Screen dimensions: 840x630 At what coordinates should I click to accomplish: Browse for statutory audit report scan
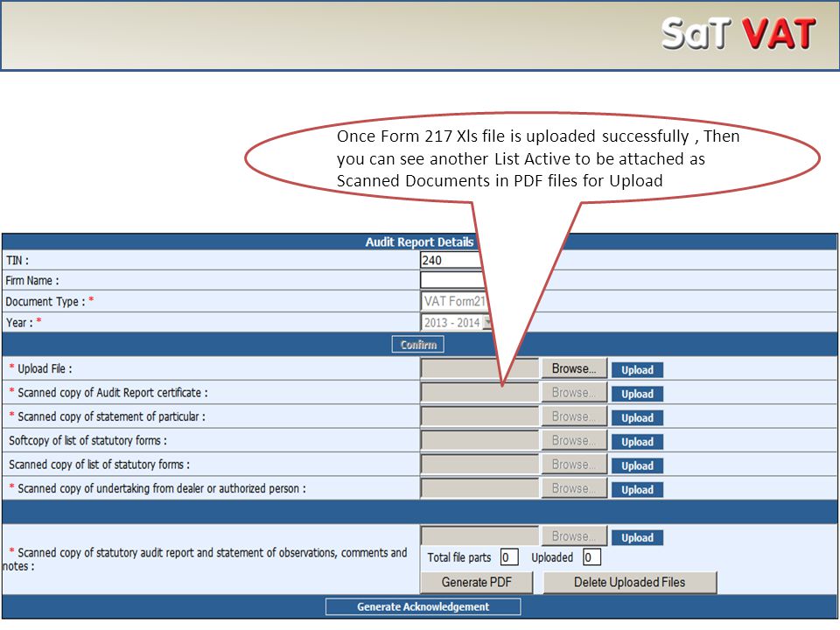(x=574, y=536)
